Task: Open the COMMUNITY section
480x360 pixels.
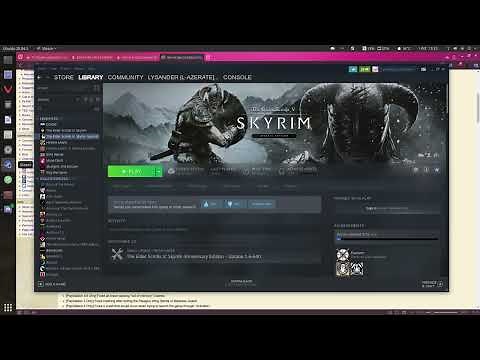Action: pyautogui.click(x=125, y=77)
